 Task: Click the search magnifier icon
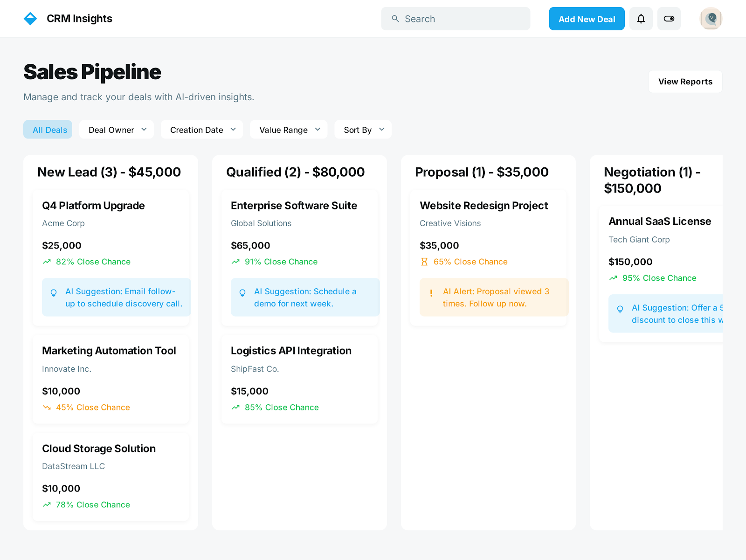(x=395, y=18)
